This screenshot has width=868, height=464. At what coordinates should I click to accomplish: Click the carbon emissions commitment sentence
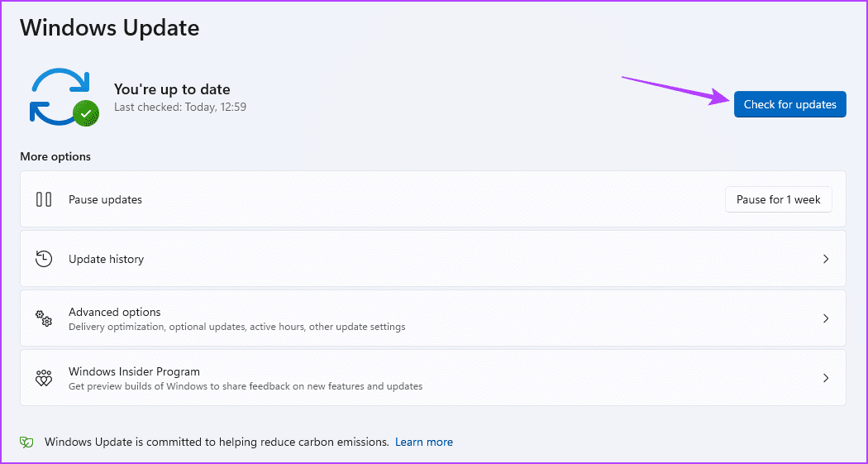coord(217,442)
